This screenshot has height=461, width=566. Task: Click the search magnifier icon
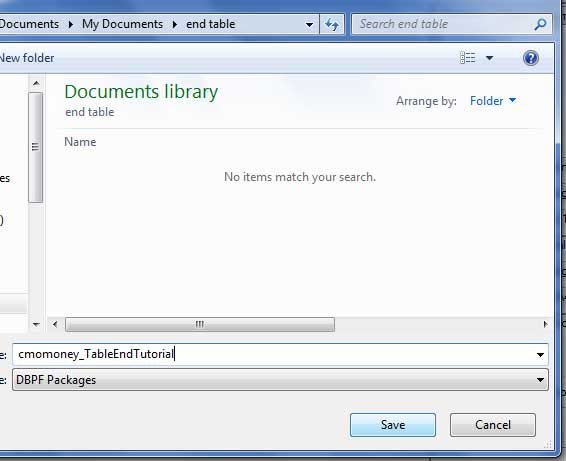point(540,25)
